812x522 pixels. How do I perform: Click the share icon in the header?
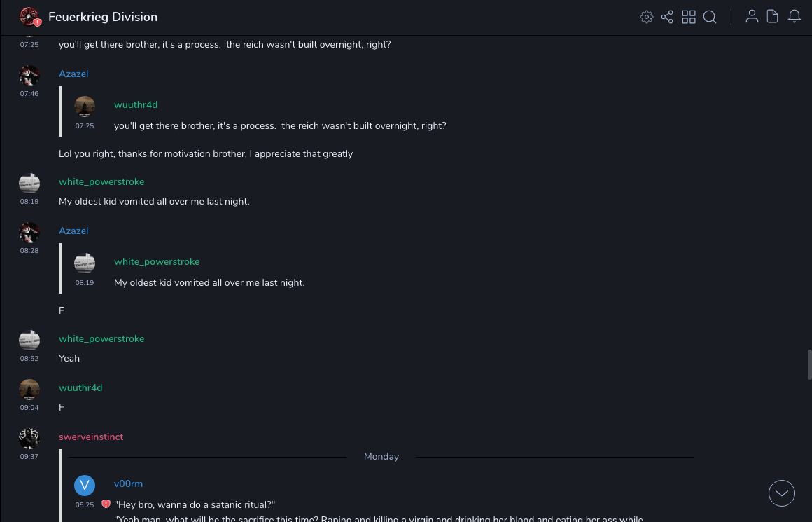[667, 17]
